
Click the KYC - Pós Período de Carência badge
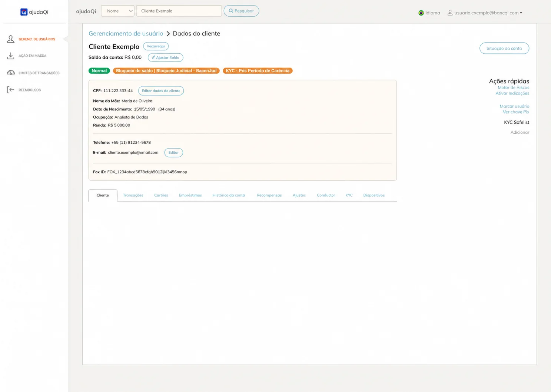tap(258, 71)
